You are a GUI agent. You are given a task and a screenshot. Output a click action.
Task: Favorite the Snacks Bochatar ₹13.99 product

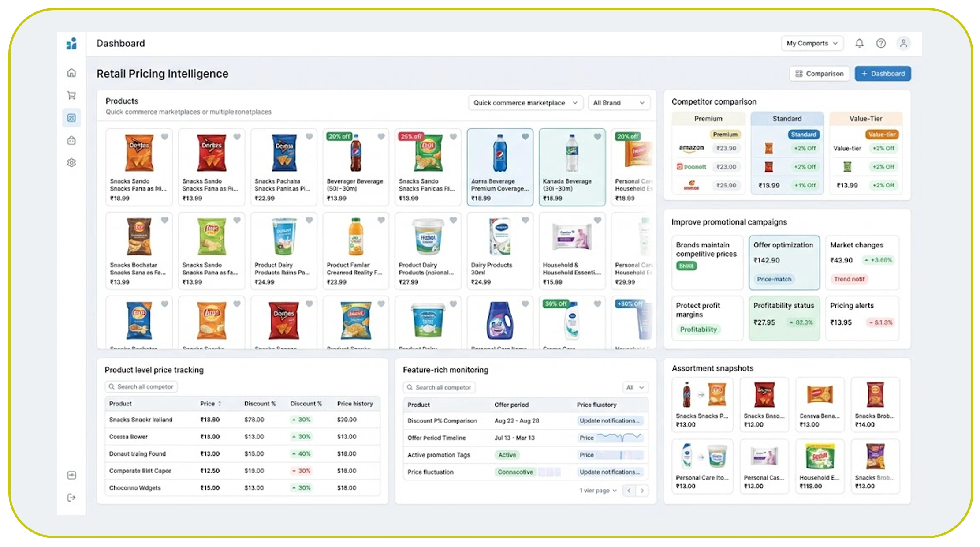click(164, 220)
